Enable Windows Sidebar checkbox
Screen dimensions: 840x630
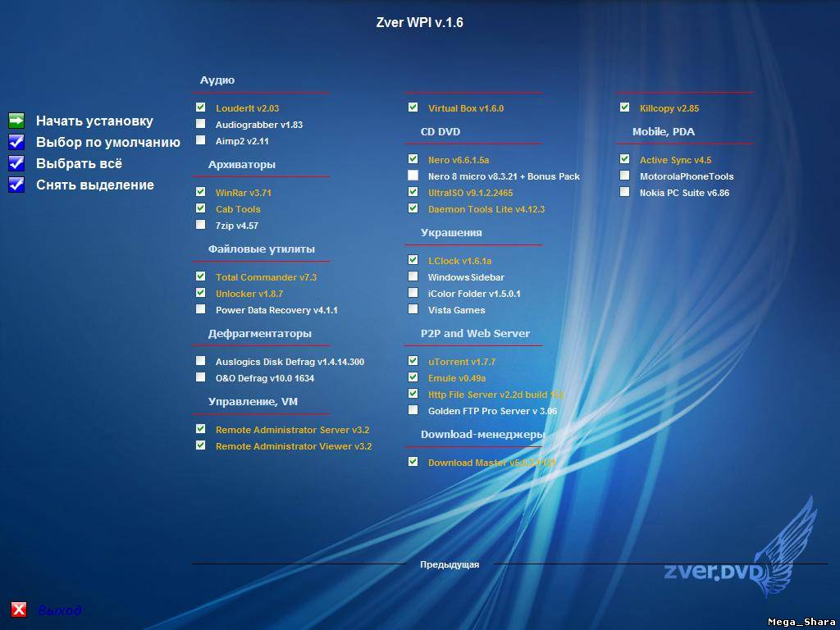click(x=413, y=276)
